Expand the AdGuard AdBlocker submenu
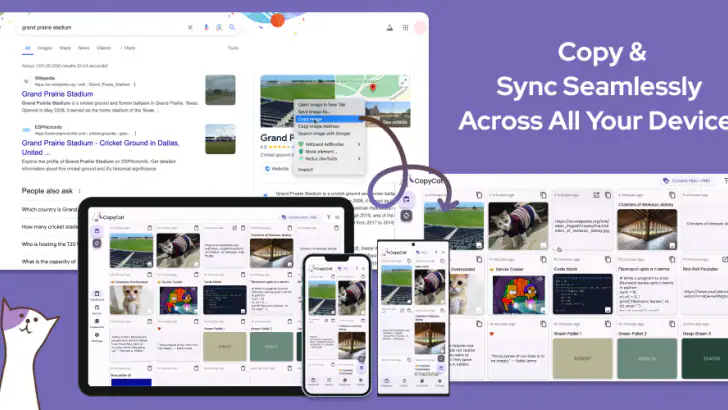 point(330,144)
